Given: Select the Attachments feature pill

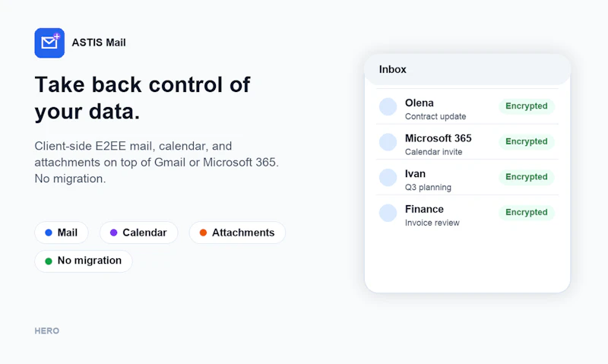Looking at the screenshot, I should 237,233.
